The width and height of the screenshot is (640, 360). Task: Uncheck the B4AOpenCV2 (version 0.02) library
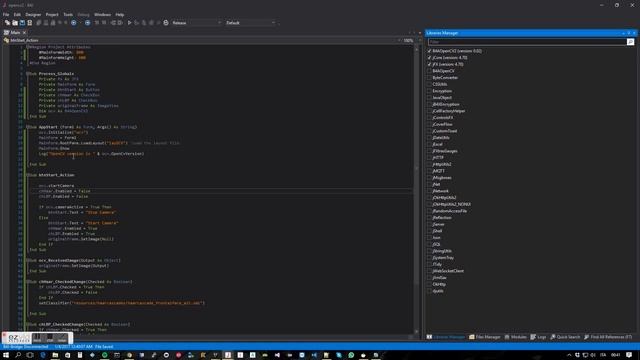pyautogui.click(x=429, y=51)
